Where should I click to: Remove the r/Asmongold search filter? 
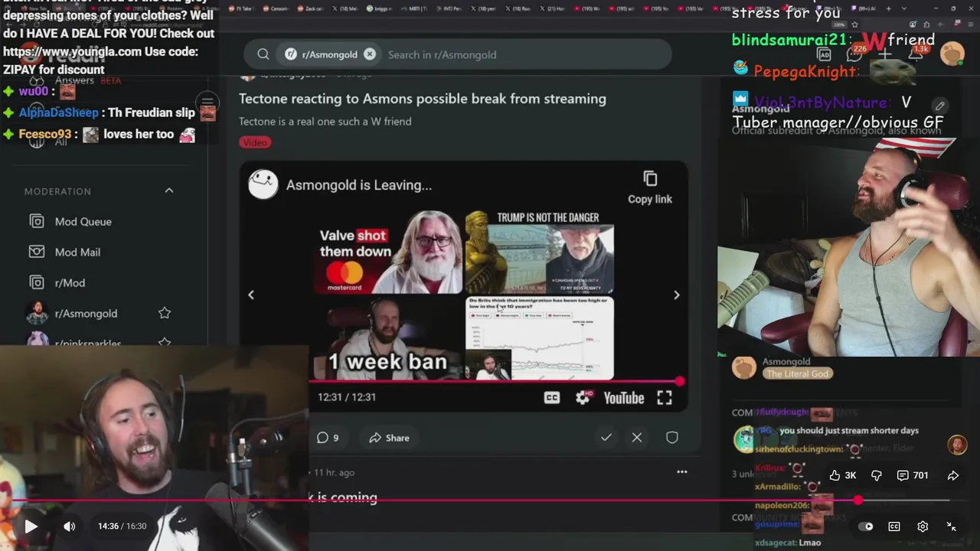(370, 54)
